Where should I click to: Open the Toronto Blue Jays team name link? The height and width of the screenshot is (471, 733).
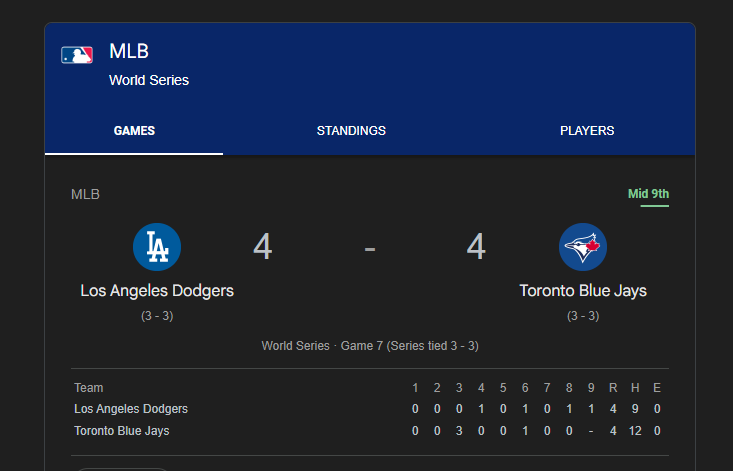click(x=583, y=291)
